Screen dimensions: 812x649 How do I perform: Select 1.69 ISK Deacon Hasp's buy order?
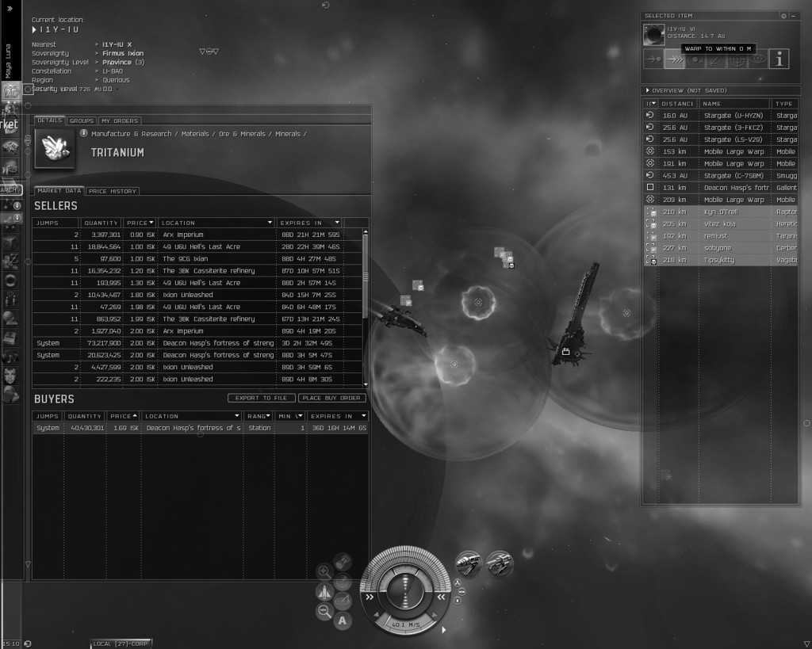click(201, 428)
